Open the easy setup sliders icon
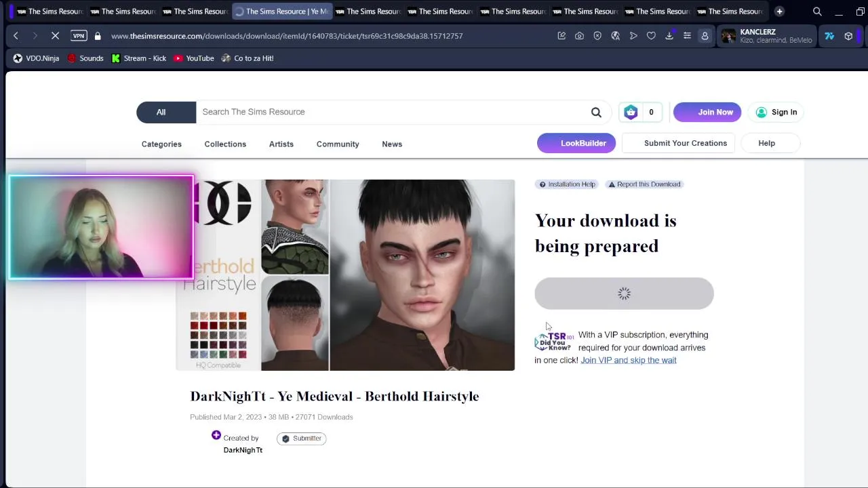This screenshot has width=868, height=488. (687, 36)
